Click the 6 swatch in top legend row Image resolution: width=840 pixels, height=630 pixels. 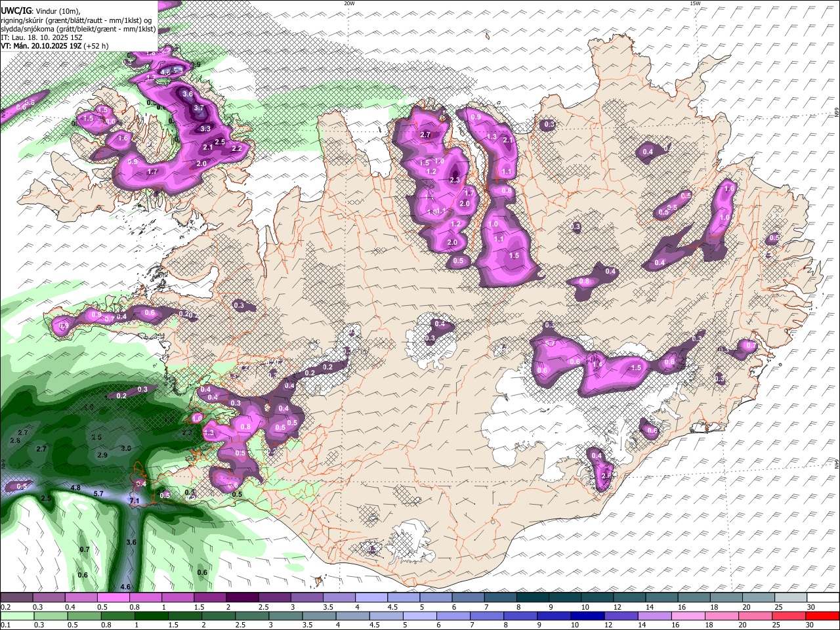[x=469, y=598]
